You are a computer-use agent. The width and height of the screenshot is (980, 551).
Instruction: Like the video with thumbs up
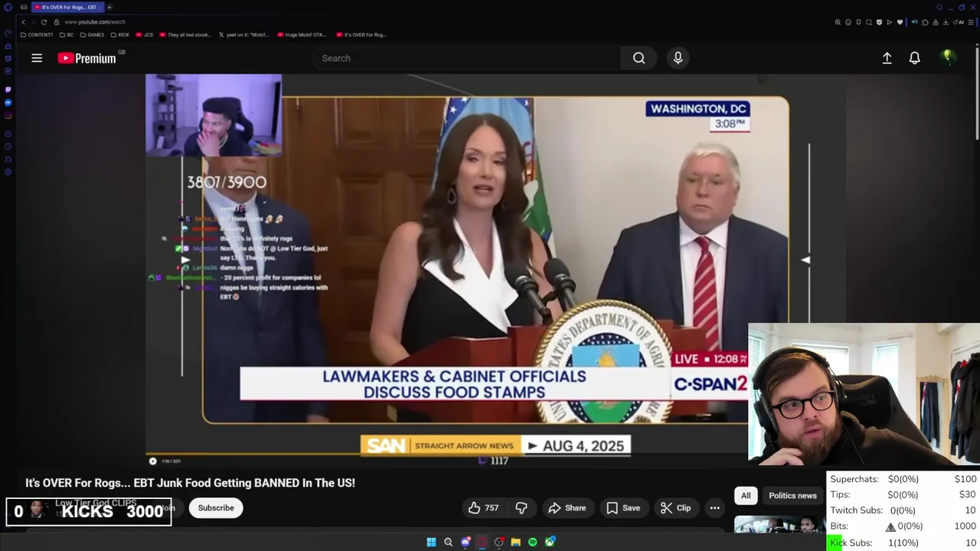[484, 508]
